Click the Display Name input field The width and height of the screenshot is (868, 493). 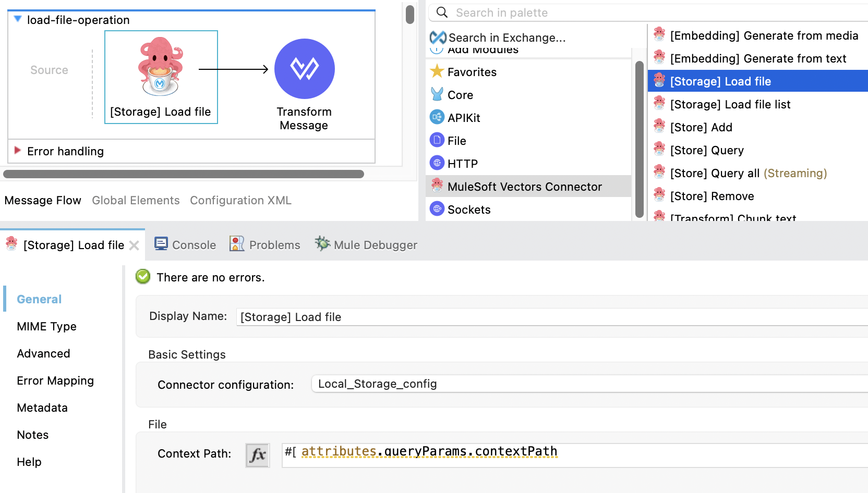coord(552,317)
